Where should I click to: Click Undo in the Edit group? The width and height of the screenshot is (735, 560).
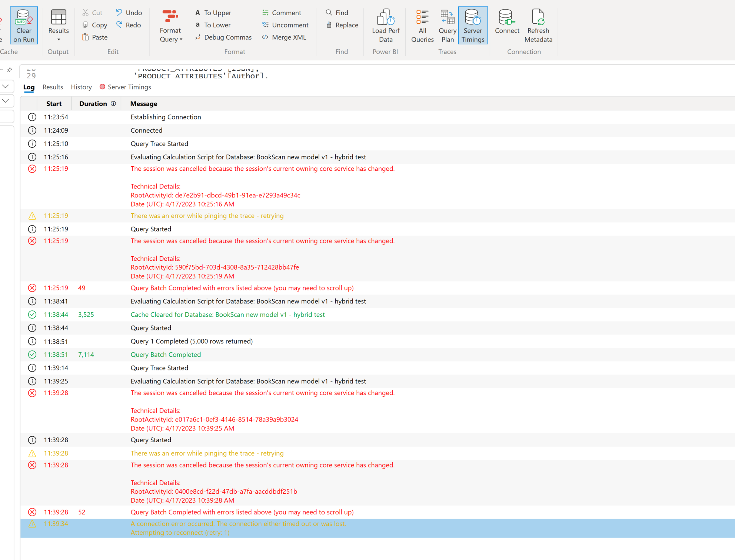click(x=128, y=12)
